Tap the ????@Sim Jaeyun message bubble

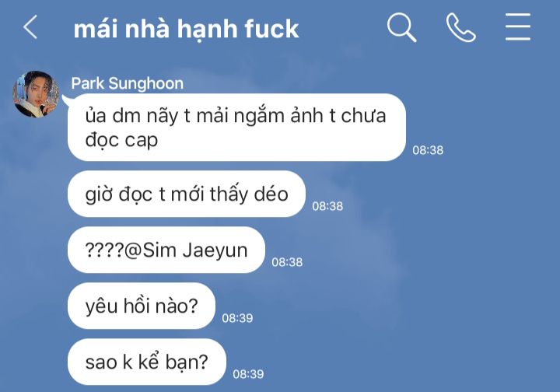[166, 250]
